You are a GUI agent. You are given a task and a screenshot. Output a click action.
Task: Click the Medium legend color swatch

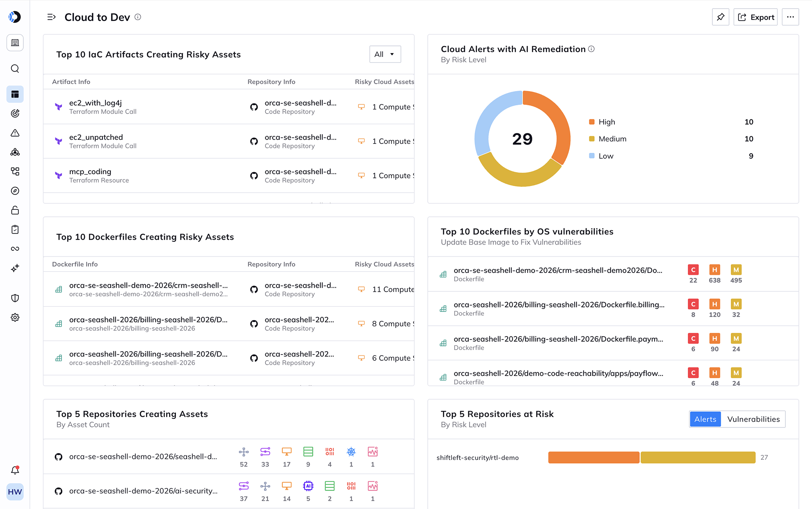coord(592,139)
